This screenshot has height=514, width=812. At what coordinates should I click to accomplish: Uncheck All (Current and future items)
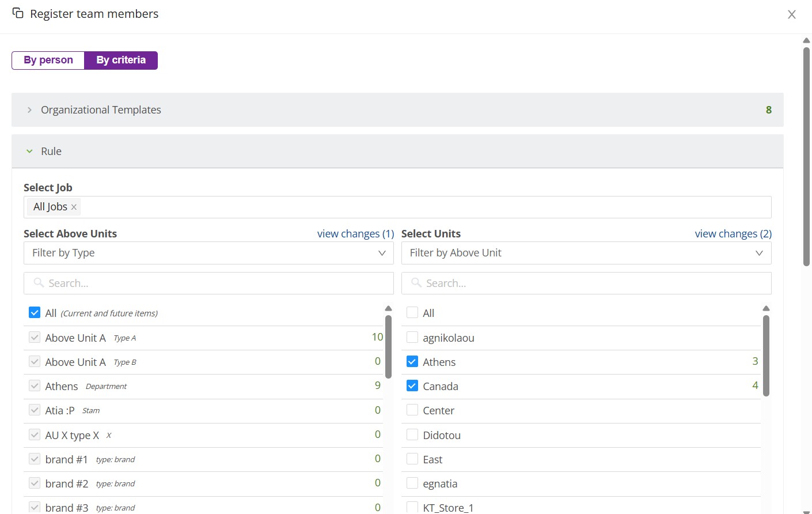(x=35, y=312)
